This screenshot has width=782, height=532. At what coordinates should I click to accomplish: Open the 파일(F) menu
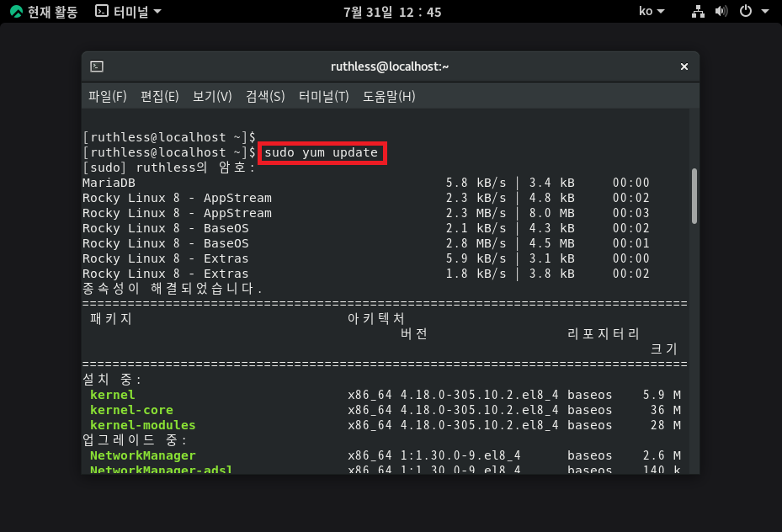click(x=107, y=96)
